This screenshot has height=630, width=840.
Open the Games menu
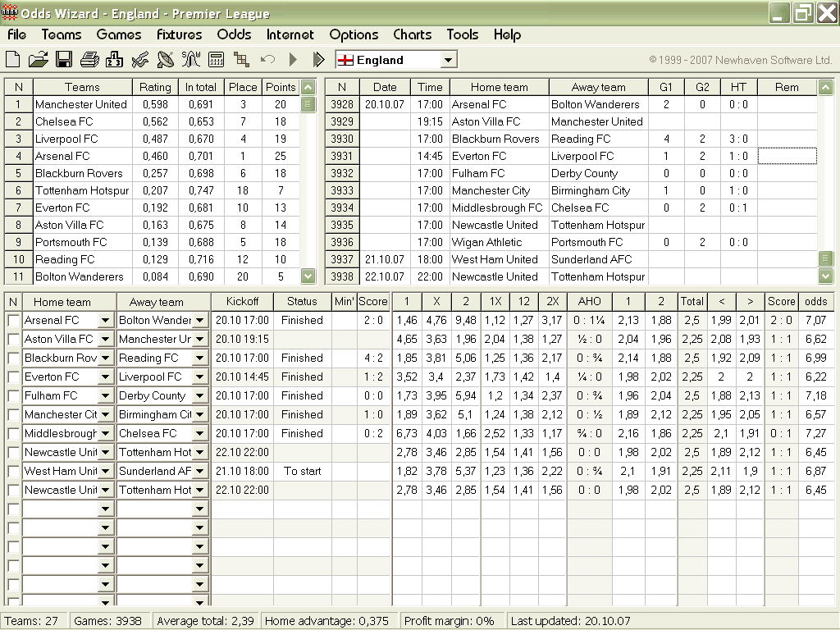pos(119,34)
